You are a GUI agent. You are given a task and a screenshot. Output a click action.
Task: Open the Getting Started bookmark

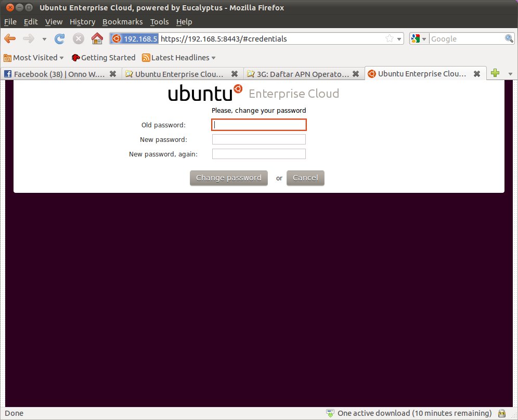[x=103, y=58]
